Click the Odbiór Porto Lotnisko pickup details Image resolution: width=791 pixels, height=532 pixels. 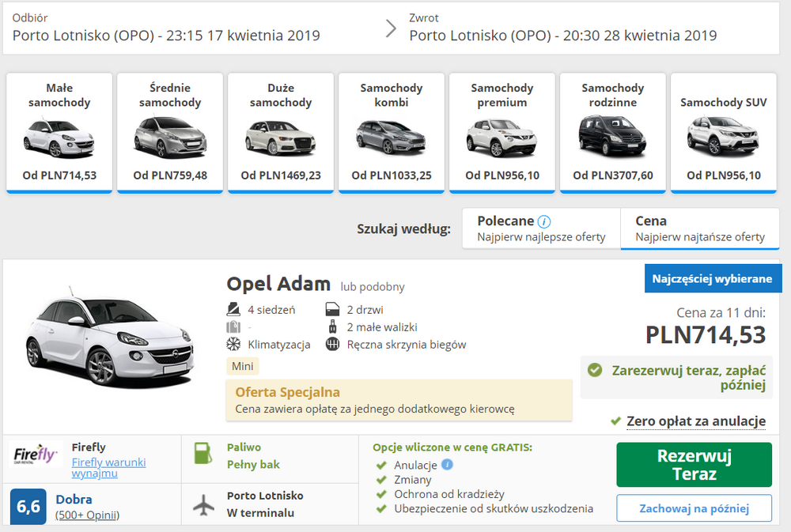(166, 28)
